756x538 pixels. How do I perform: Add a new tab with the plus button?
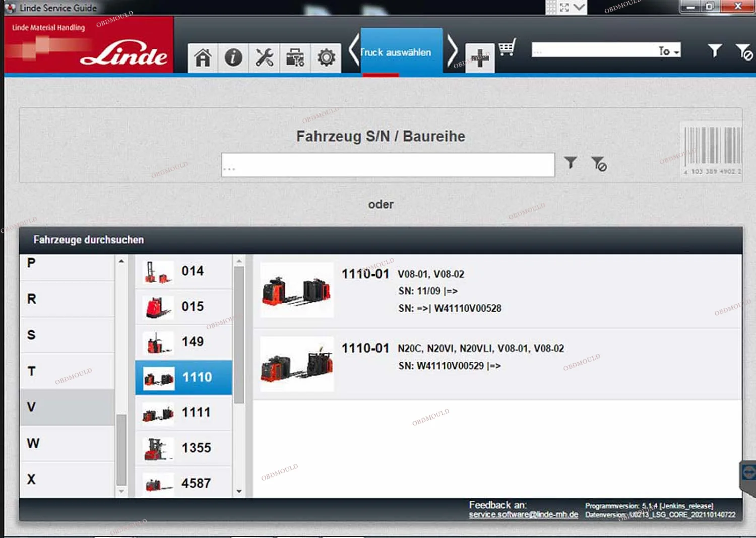point(480,58)
